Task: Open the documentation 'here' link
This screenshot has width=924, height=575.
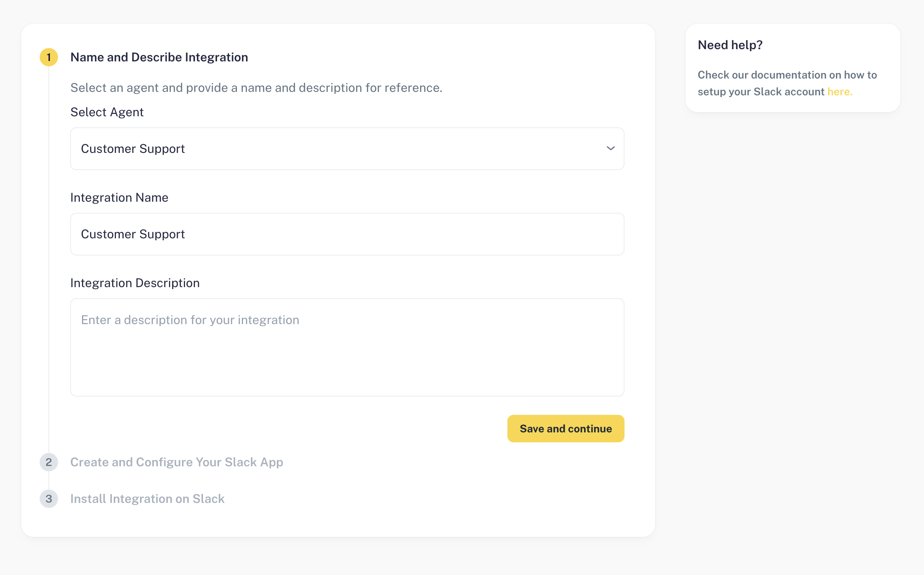Action: (x=839, y=92)
